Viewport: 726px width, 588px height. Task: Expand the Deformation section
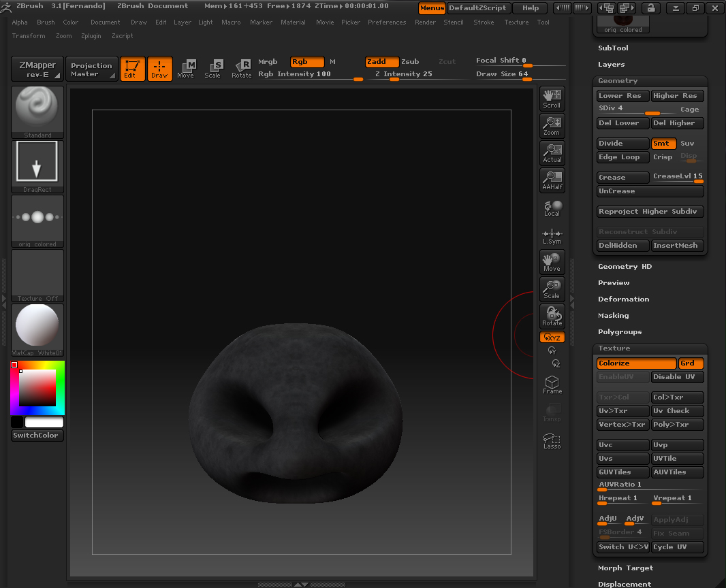pos(623,299)
